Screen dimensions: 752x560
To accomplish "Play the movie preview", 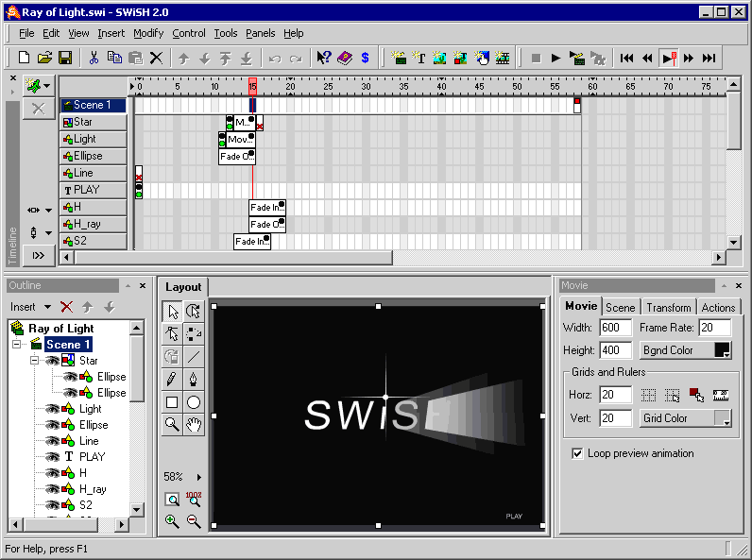I will [x=555, y=58].
